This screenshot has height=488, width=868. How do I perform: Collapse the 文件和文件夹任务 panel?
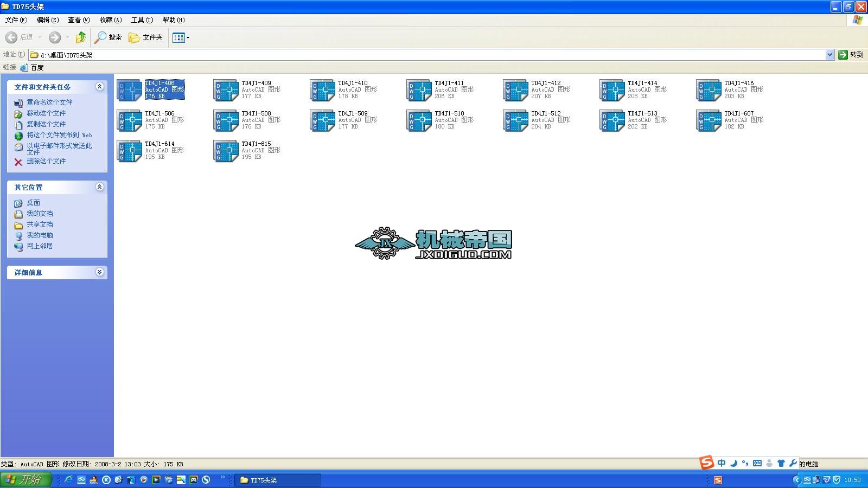[99, 87]
